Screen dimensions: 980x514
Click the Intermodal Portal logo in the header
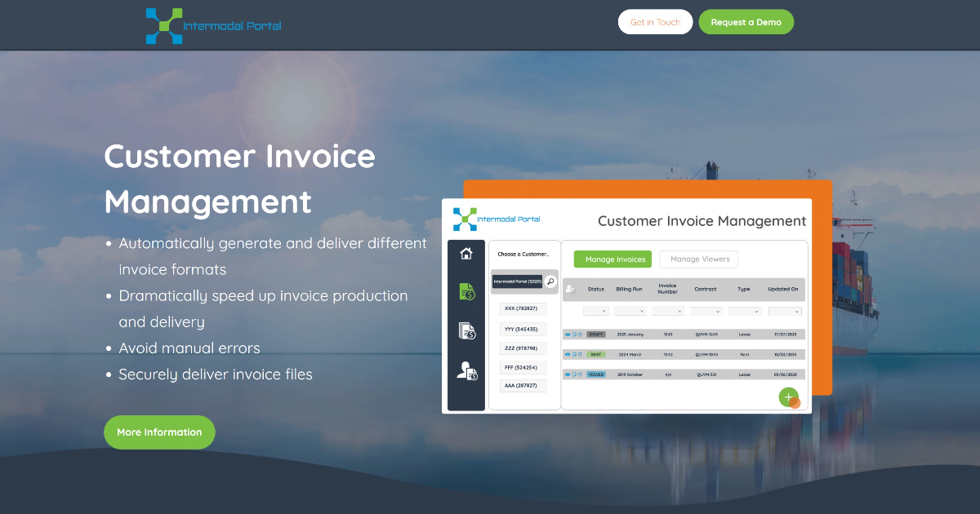tap(212, 24)
